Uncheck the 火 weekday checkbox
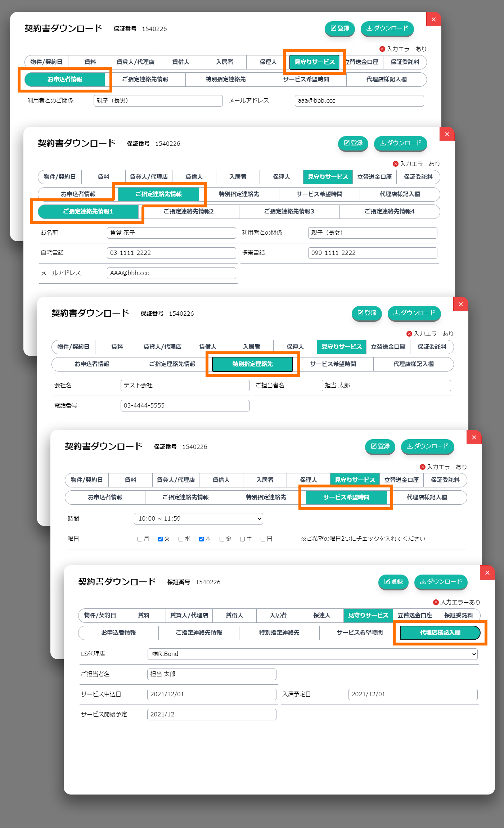The height and width of the screenshot is (828, 504). [161, 539]
